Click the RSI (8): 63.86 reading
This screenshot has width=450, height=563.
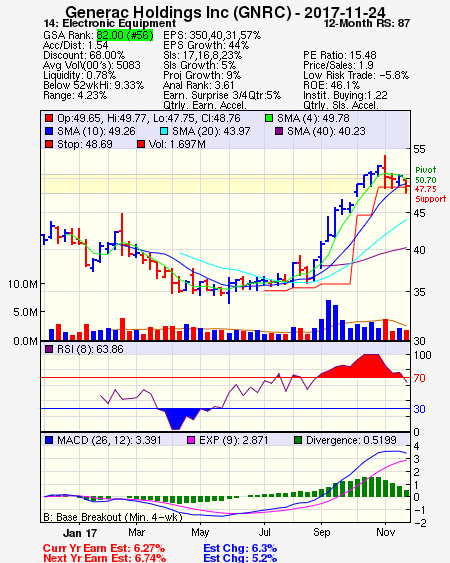coord(90,349)
